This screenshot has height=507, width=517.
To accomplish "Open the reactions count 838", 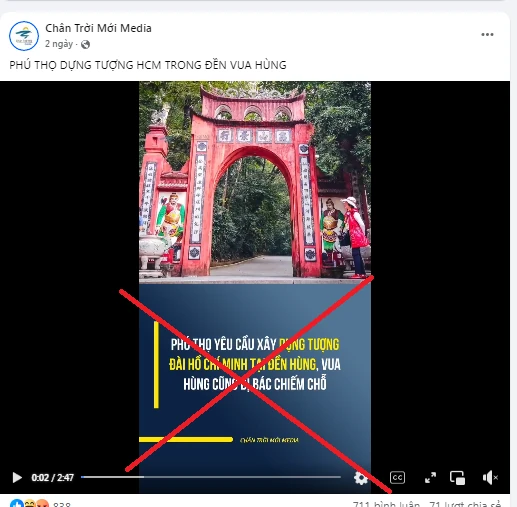I will point(62,504).
